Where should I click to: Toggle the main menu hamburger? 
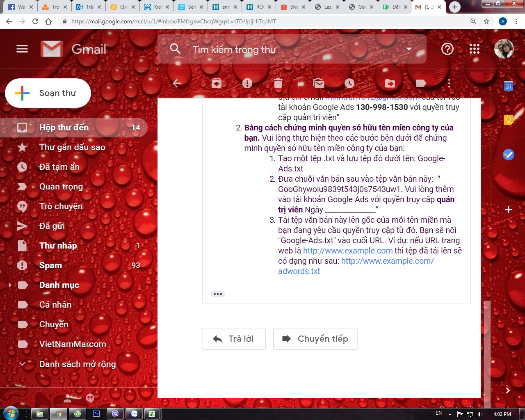click(x=22, y=49)
